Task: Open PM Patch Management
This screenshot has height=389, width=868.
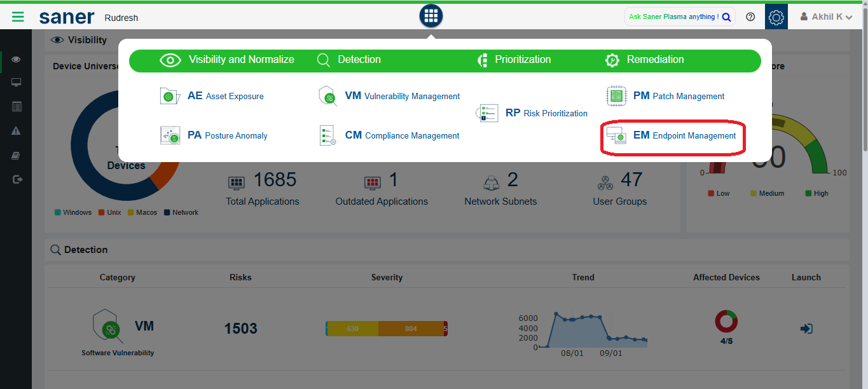Action: (x=679, y=96)
